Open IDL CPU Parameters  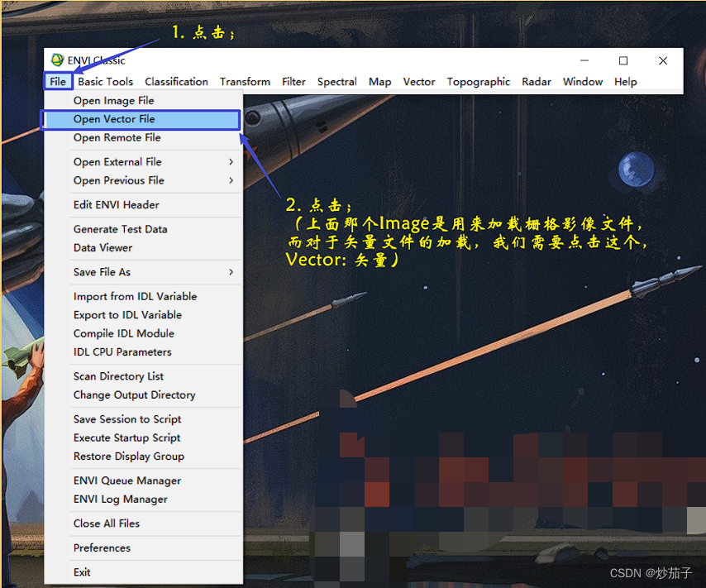point(143,351)
